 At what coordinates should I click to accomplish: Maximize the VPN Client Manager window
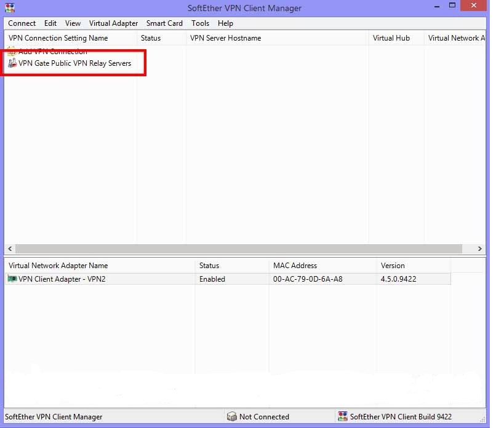[452, 6]
